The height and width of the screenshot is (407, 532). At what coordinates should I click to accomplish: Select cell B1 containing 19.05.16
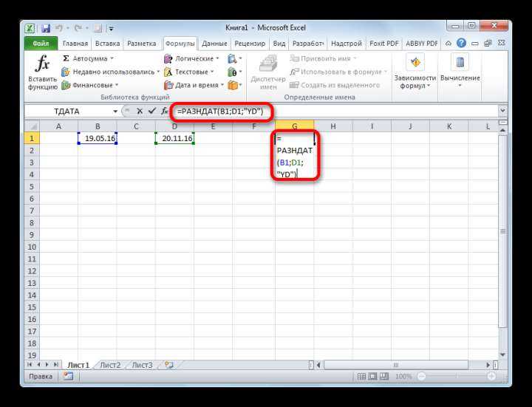point(98,138)
